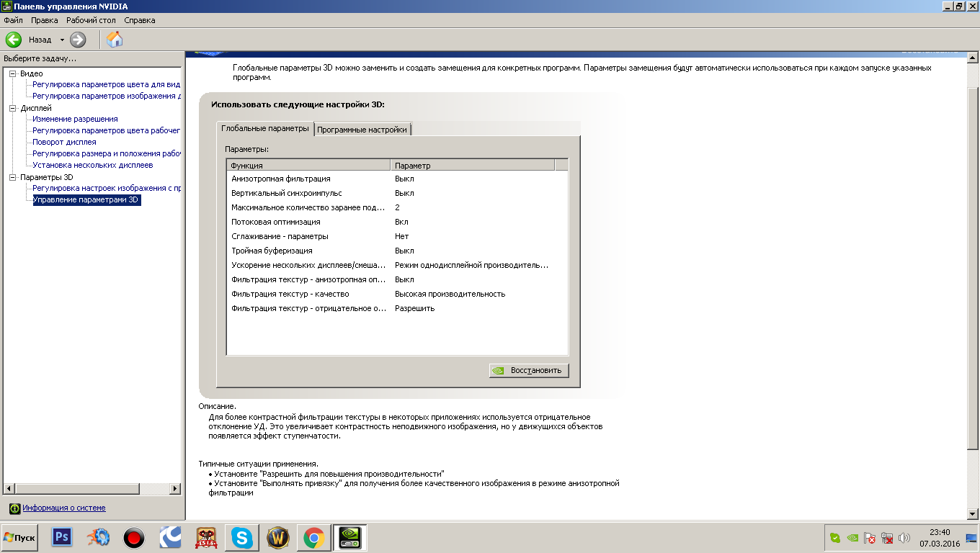Select the Потоковая оптимизация row
The height and width of the screenshot is (553, 980).
[x=397, y=222]
